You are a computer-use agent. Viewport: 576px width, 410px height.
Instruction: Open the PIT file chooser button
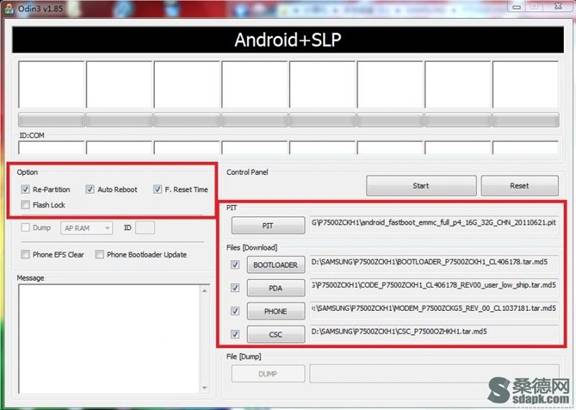[x=268, y=225]
